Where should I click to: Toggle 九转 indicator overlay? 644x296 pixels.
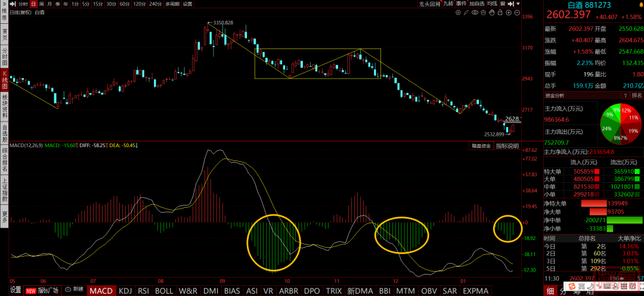(x=448, y=4)
